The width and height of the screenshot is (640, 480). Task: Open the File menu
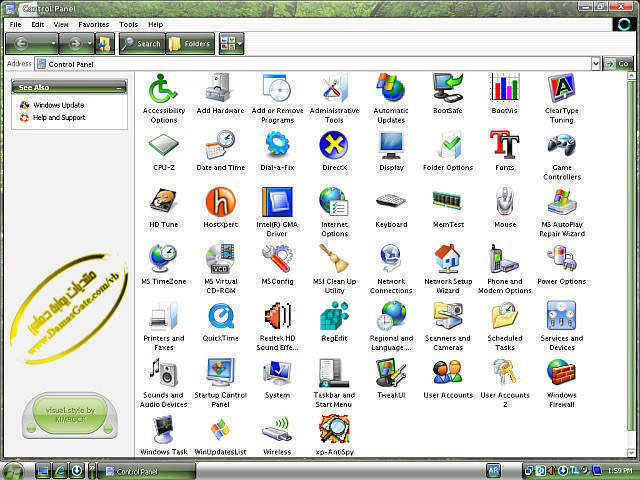point(16,24)
